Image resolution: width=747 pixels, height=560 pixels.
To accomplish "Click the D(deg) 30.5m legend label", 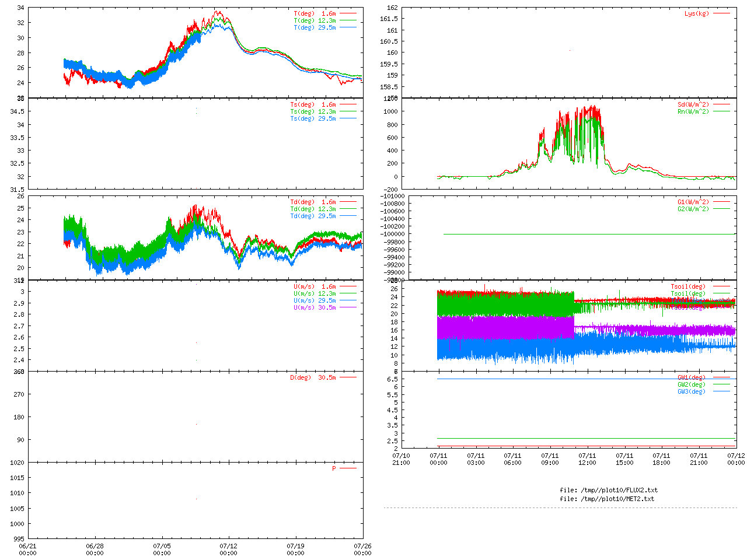I will (313, 377).
